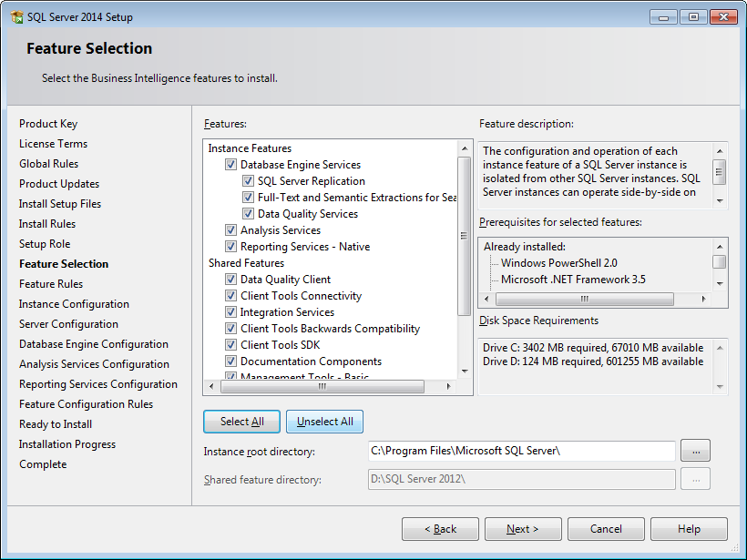Image resolution: width=747 pixels, height=560 pixels.
Task: Click Setup Role step in sidebar
Action: click(45, 244)
